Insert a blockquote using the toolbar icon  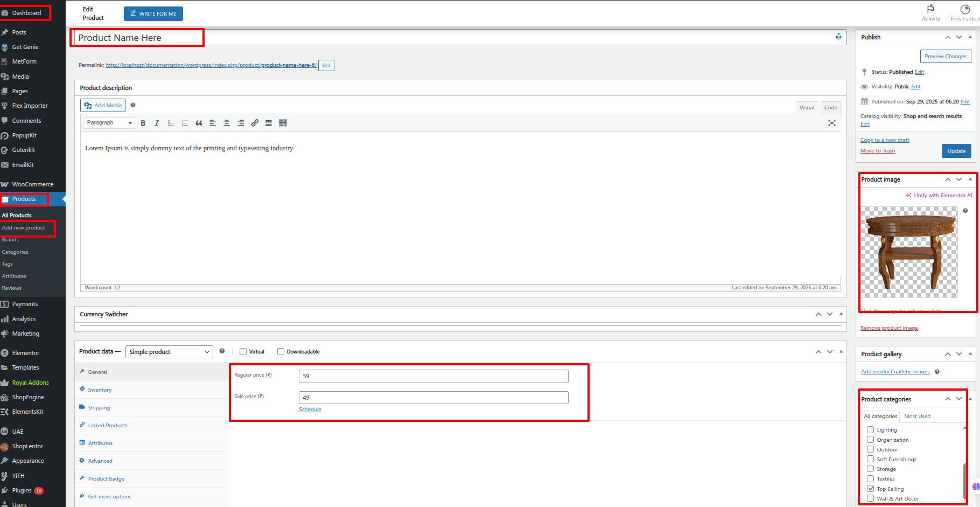click(x=199, y=123)
